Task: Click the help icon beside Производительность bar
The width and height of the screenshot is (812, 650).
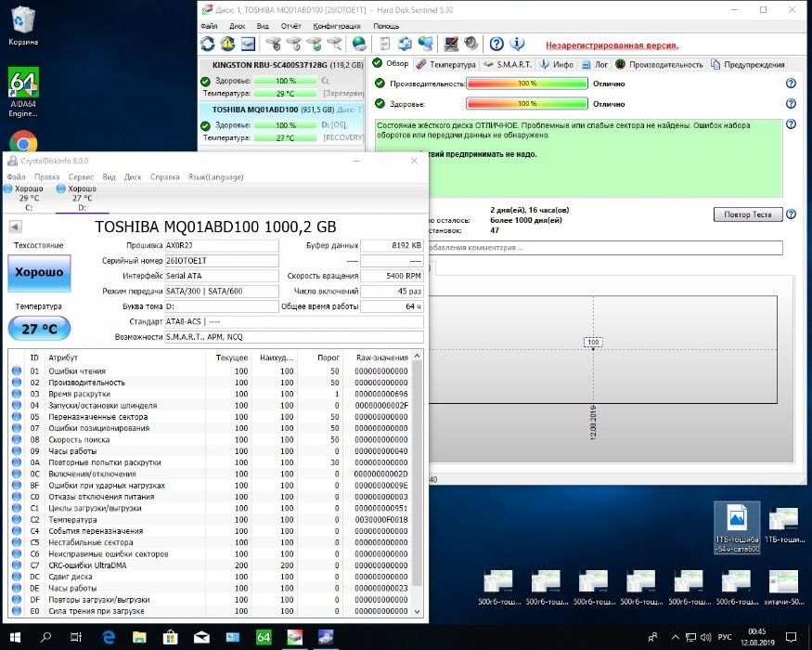Action: tap(791, 83)
